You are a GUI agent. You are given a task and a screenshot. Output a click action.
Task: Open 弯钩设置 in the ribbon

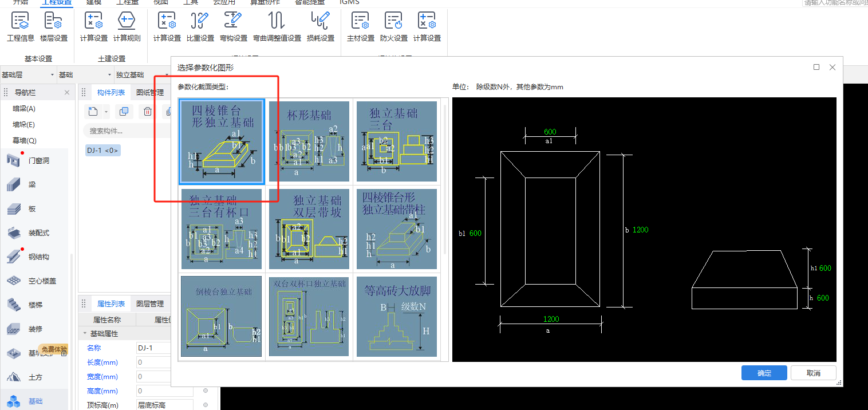pyautogui.click(x=234, y=27)
